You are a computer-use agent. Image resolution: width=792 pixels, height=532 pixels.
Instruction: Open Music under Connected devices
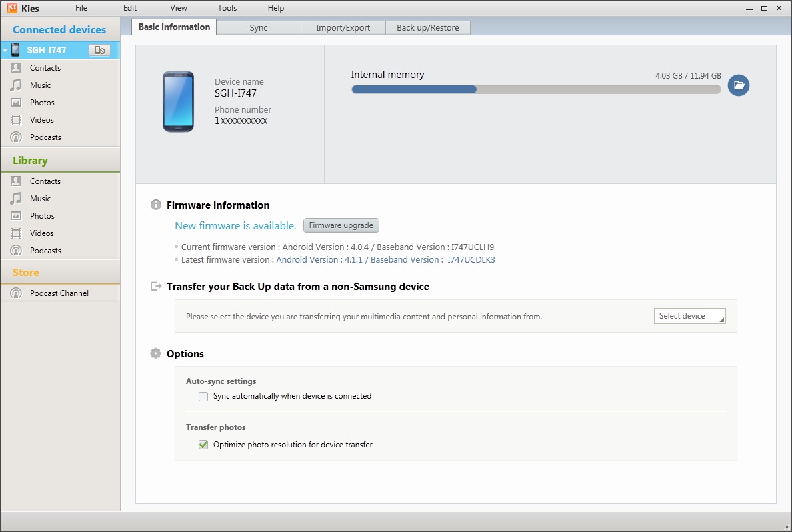pyautogui.click(x=40, y=85)
